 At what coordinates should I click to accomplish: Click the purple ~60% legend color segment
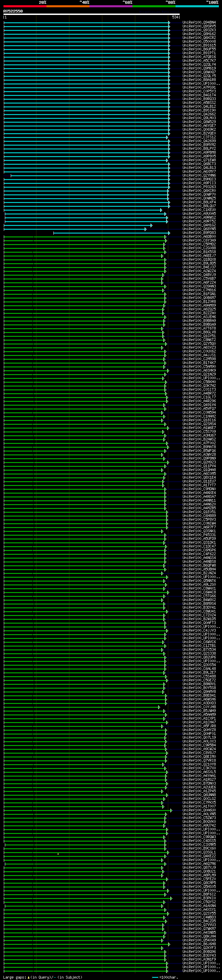pos(111,6)
